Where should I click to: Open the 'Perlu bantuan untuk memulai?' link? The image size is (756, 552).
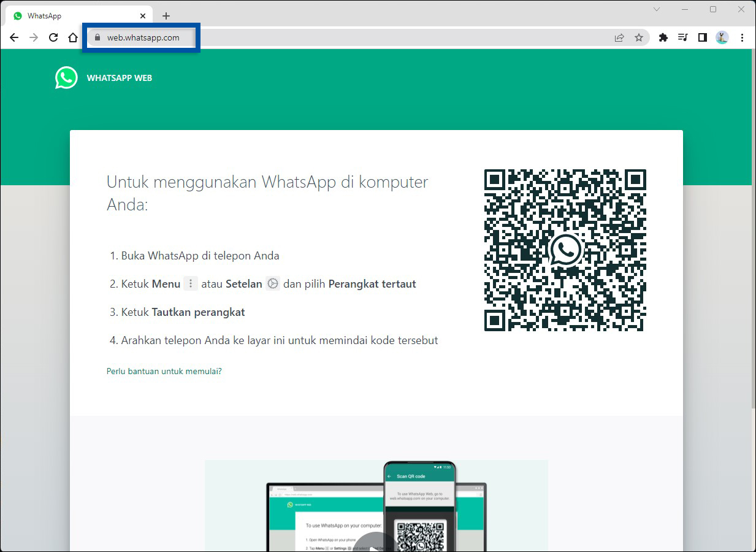pyautogui.click(x=164, y=371)
